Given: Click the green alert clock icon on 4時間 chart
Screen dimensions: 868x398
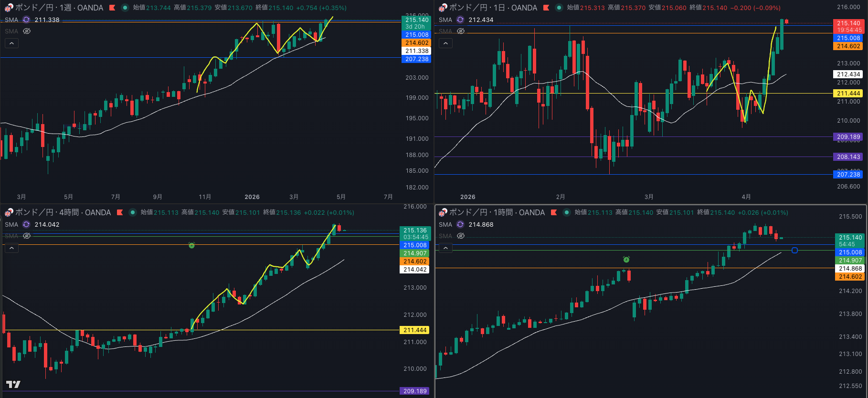Looking at the screenshot, I should 191,245.
